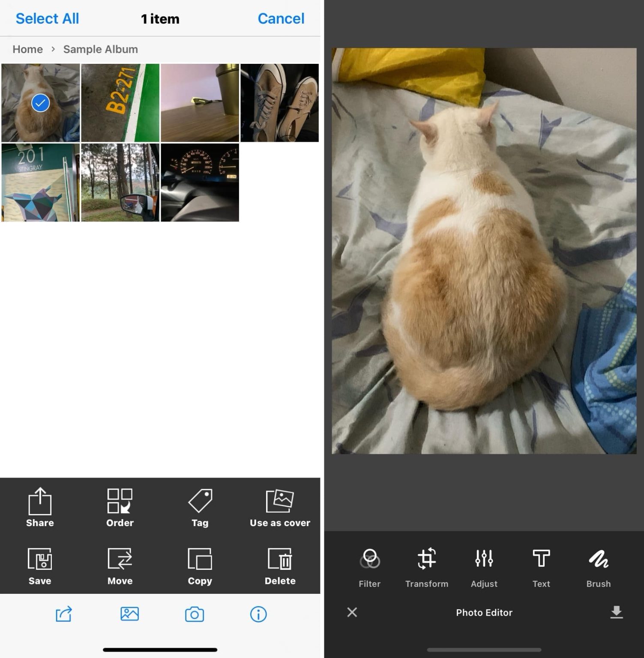This screenshot has width=644, height=658.
Task: Select All items in the album
Action: (47, 18)
